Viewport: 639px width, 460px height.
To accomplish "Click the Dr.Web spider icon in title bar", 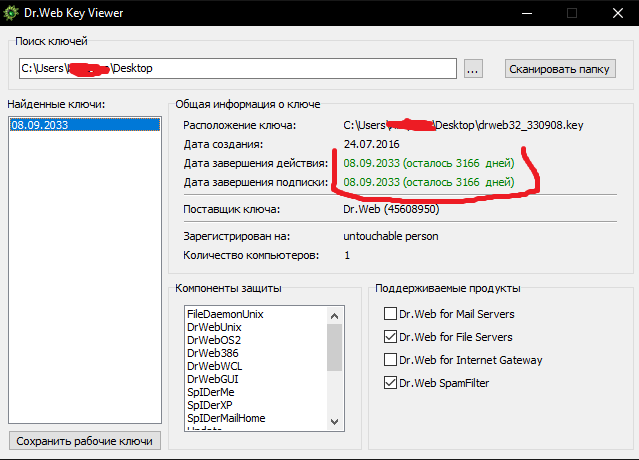I will 11,13.
